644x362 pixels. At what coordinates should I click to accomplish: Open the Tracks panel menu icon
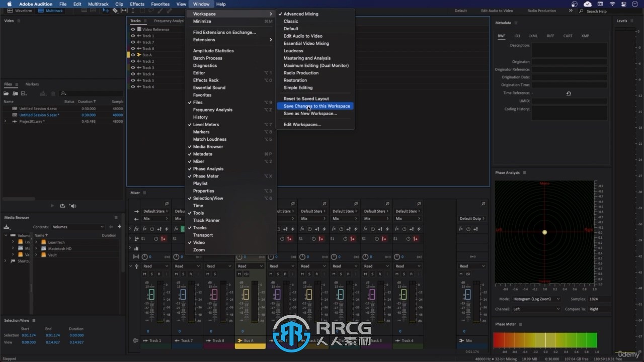pyautogui.click(x=145, y=21)
